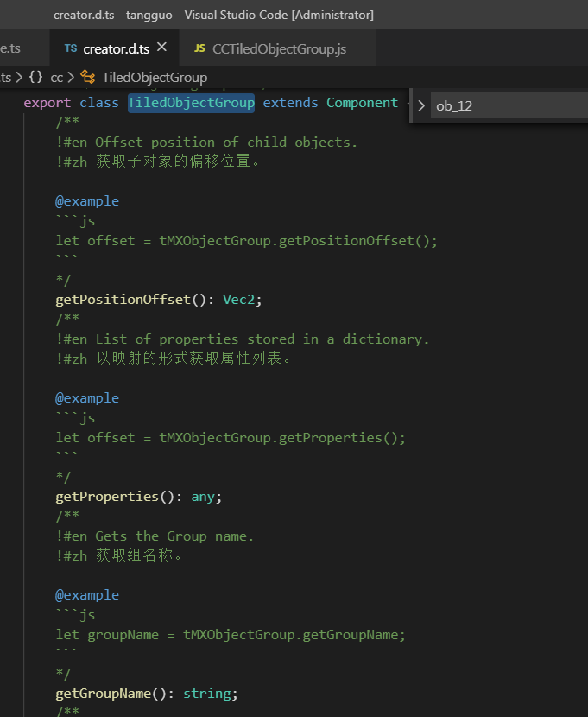Open the cc namespace breadcrumb
This screenshot has width=588, height=717.
click(57, 77)
